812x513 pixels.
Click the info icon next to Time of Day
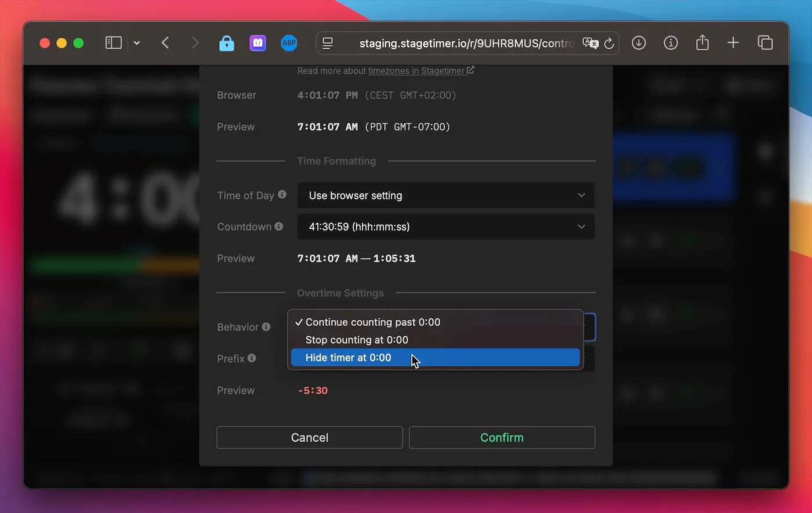click(x=284, y=195)
